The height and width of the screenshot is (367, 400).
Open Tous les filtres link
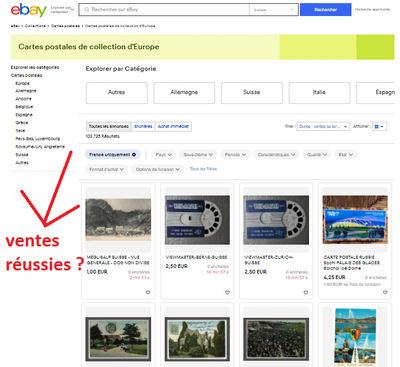click(203, 169)
